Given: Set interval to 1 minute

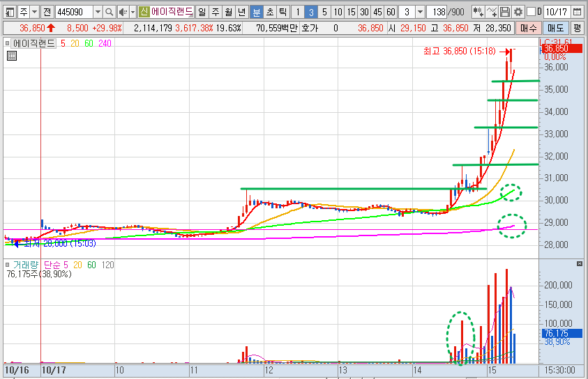Looking at the screenshot, I should click(x=298, y=13).
